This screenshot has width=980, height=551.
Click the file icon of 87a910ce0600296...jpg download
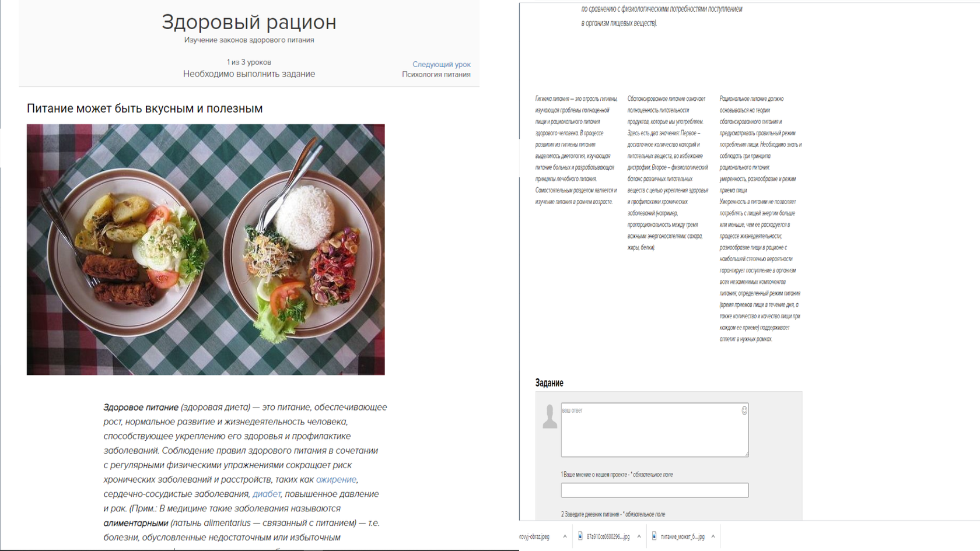click(x=580, y=536)
